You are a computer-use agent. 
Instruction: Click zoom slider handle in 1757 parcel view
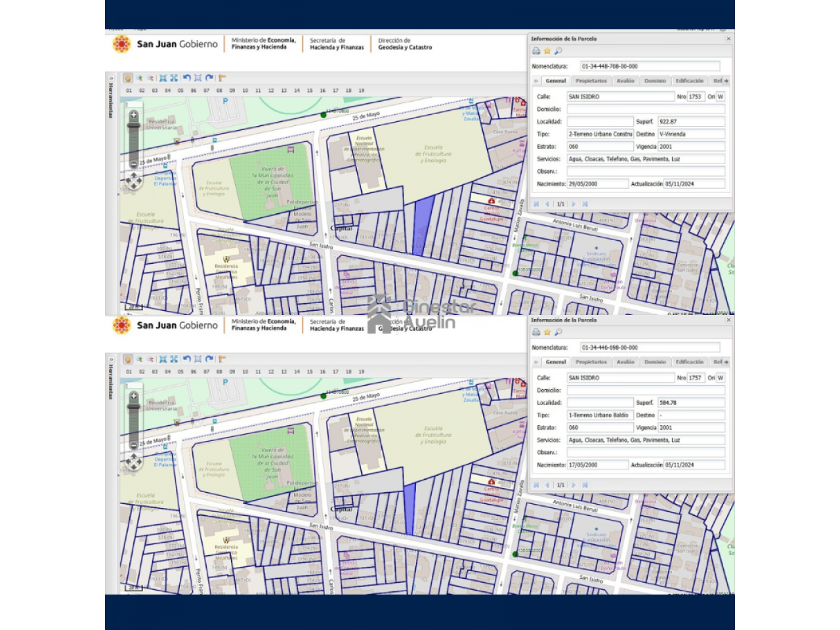134,408
